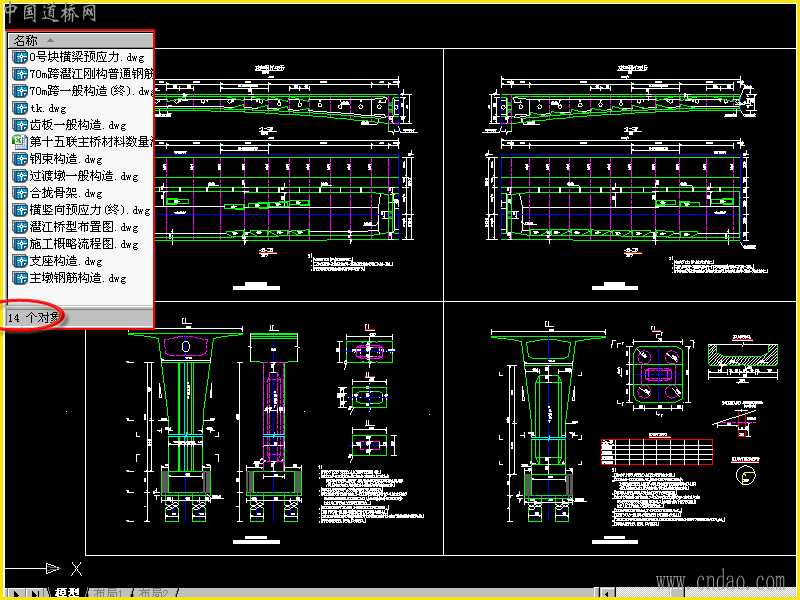Select the 合拢骨架.dwg file icon

(x=20, y=193)
